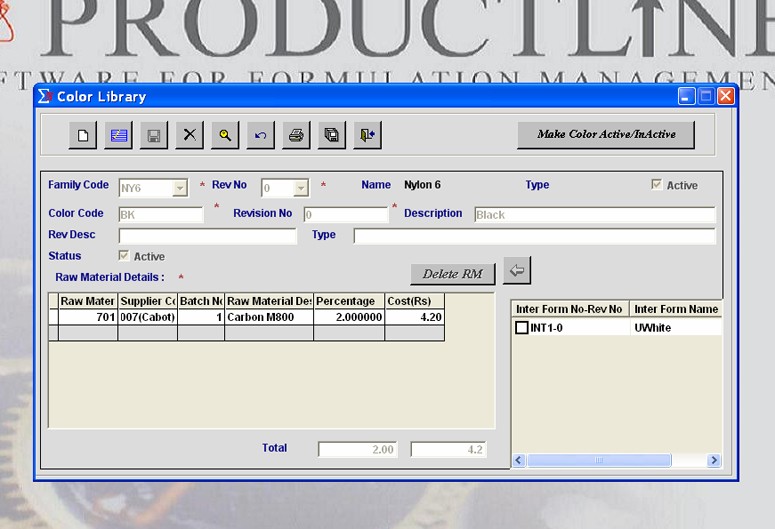Click the Print toolbar icon
Screen dimensions: 775x529
(296, 135)
